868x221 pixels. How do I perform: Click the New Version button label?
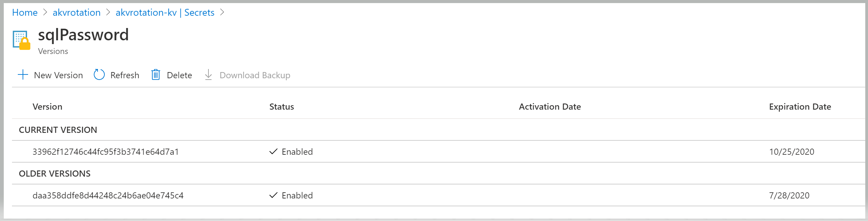click(x=58, y=75)
